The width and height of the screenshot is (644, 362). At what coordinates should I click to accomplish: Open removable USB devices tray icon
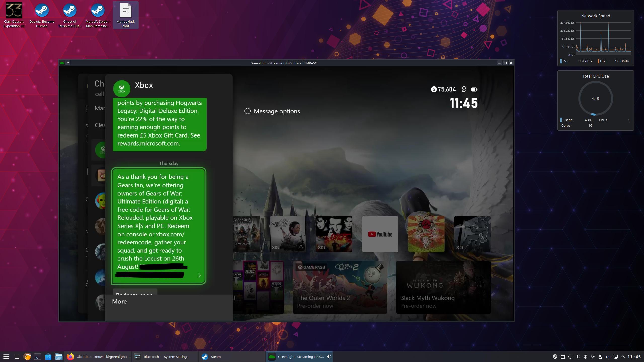point(600,357)
